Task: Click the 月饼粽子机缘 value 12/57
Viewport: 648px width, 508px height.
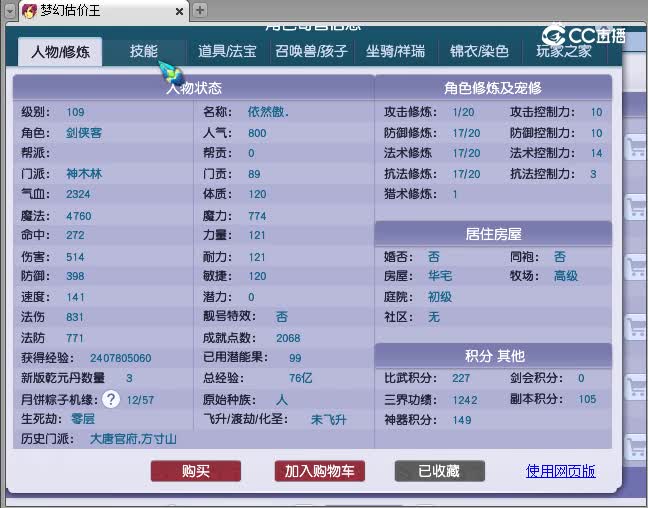Action: coord(140,400)
